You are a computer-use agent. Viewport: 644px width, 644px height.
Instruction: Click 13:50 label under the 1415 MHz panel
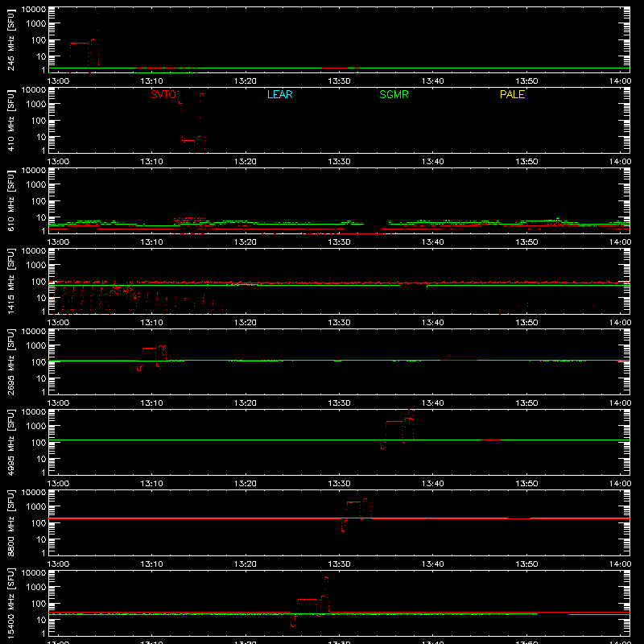point(526,323)
